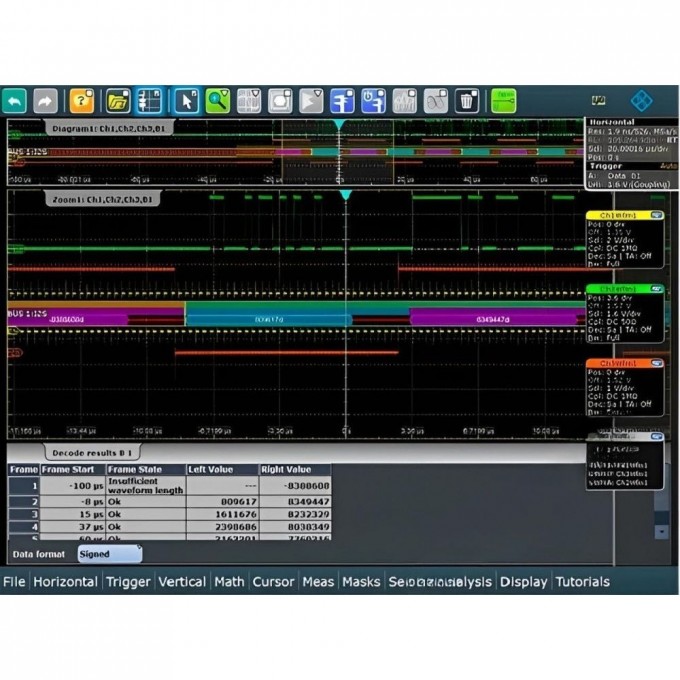
Task: Open the Trigger menu
Action: (129, 582)
